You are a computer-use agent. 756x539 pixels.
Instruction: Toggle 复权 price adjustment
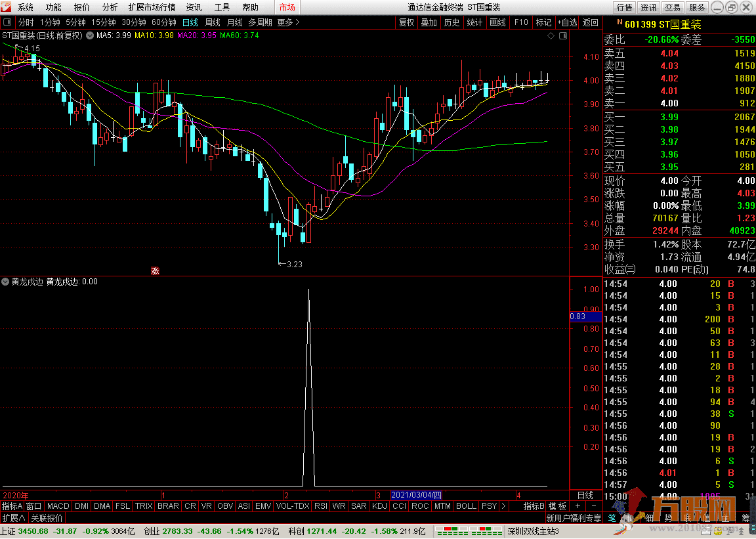click(407, 22)
